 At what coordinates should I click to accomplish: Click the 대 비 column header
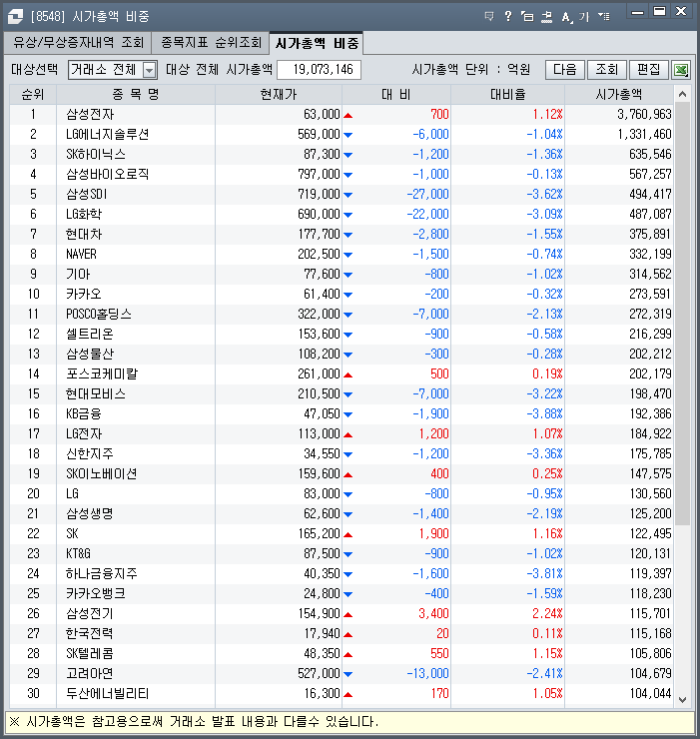tap(396, 95)
